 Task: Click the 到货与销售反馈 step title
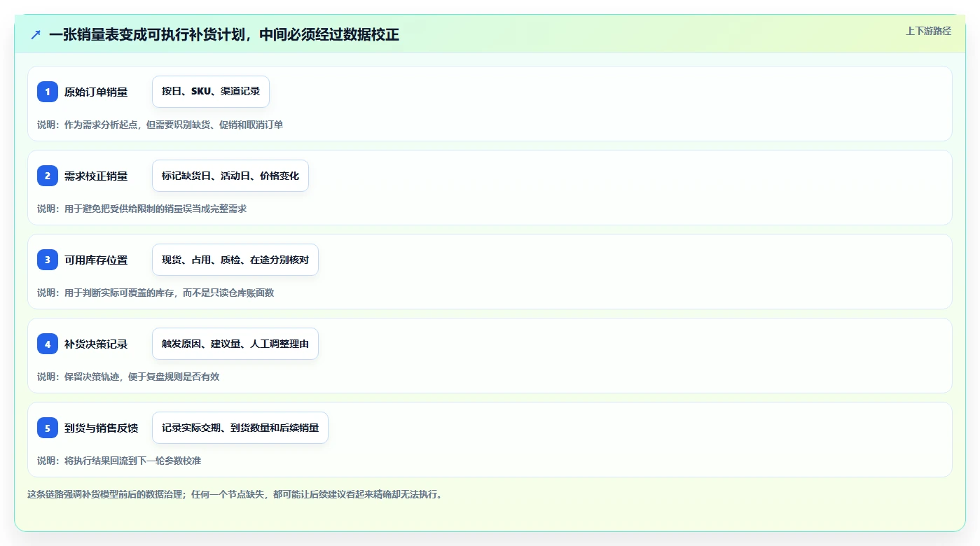tap(101, 428)
